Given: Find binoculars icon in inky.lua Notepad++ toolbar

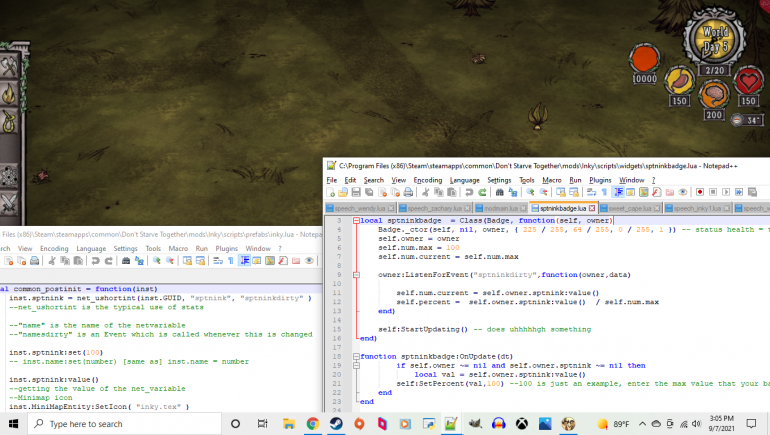Looking at the screenshot, I should [126, 261].
